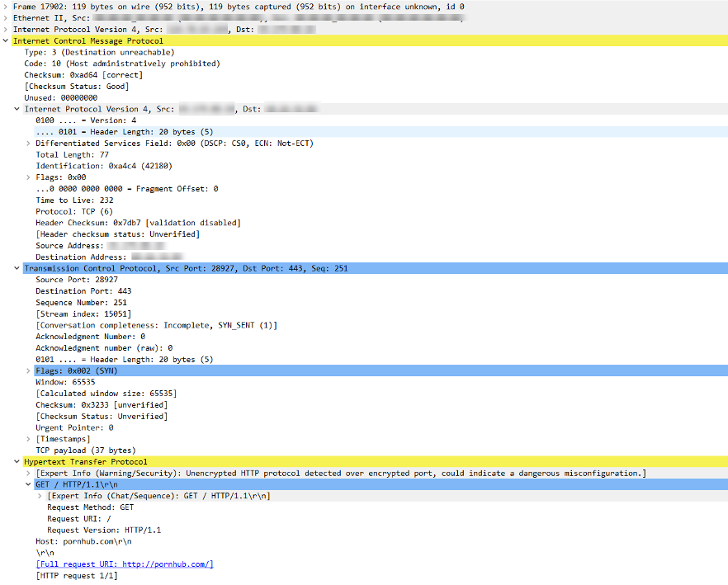This screenshot has width=728, height=585.
Task: Select the Request URI: / row
Action: coord(79,519)
